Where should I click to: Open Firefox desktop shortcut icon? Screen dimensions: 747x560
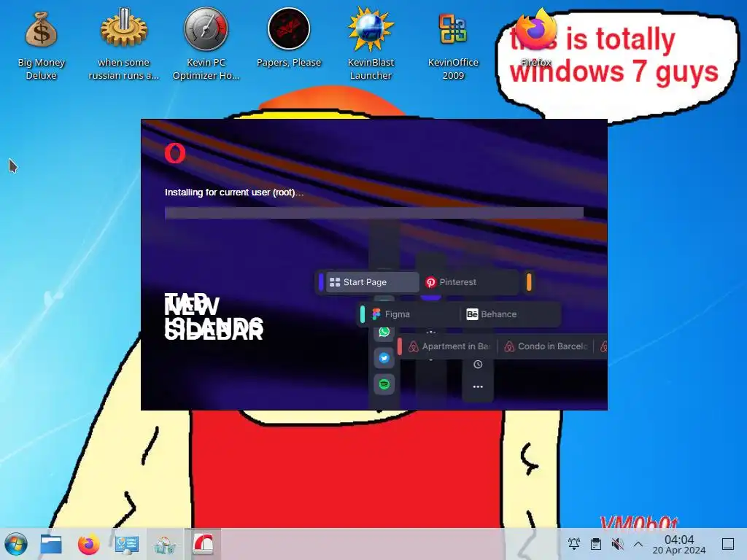[535, 39]
